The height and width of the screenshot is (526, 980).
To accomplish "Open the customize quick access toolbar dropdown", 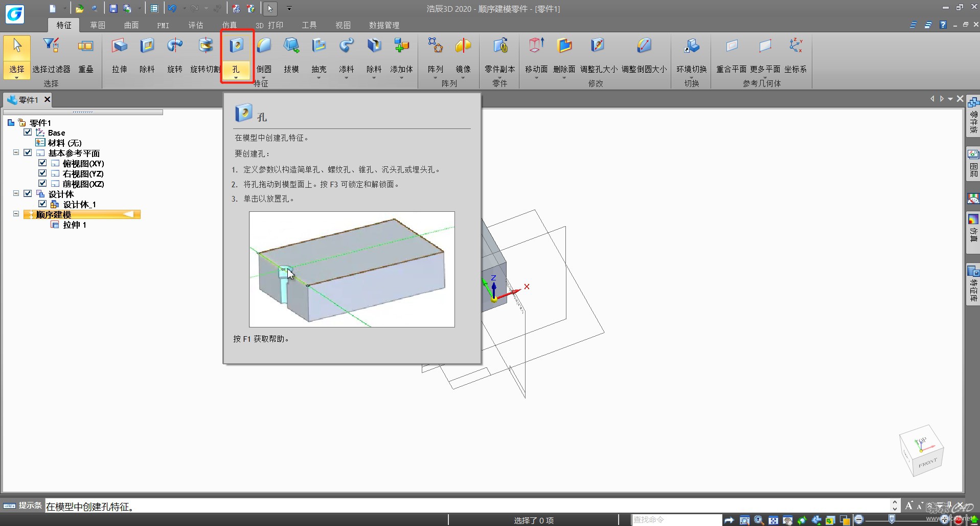I will (289, 9).
